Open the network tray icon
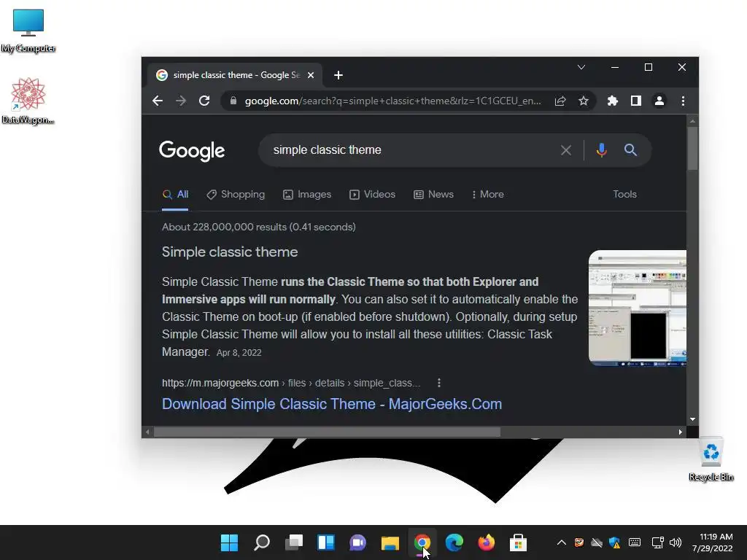The height and width of the screenshot is (560, 747). tap(657, 542)
